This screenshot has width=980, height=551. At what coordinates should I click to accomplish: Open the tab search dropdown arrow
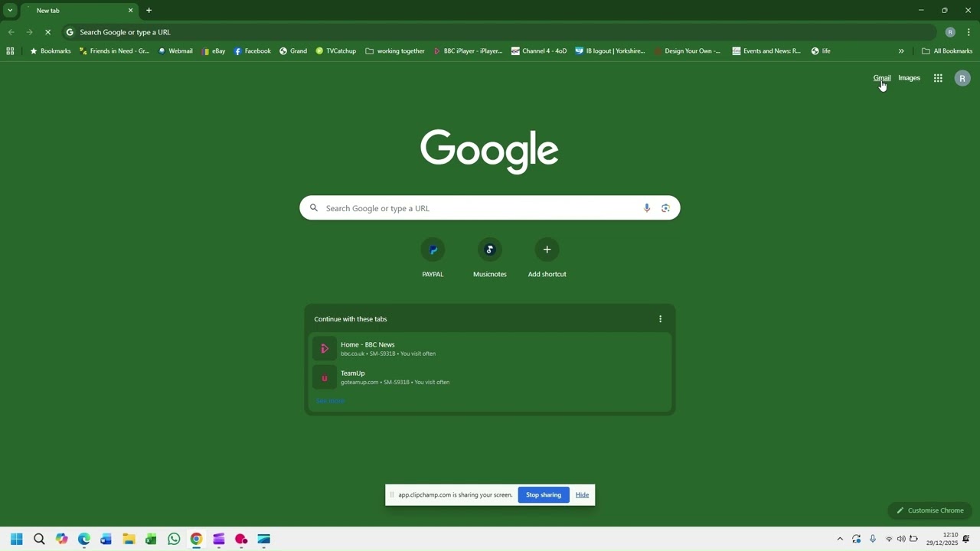(10, 11)
